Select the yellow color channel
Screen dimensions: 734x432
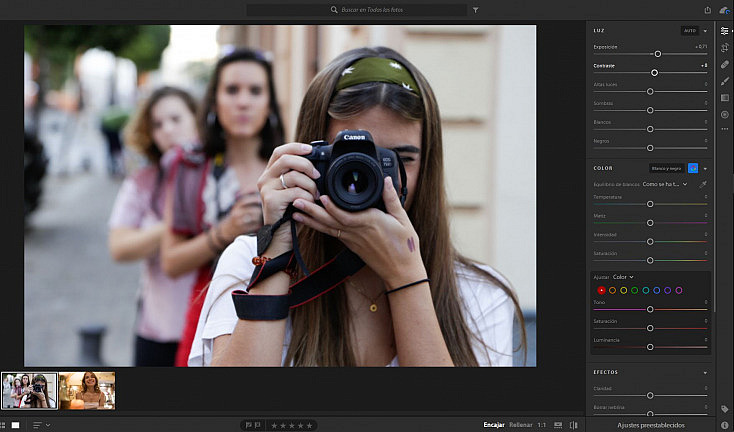click(624, 290)
